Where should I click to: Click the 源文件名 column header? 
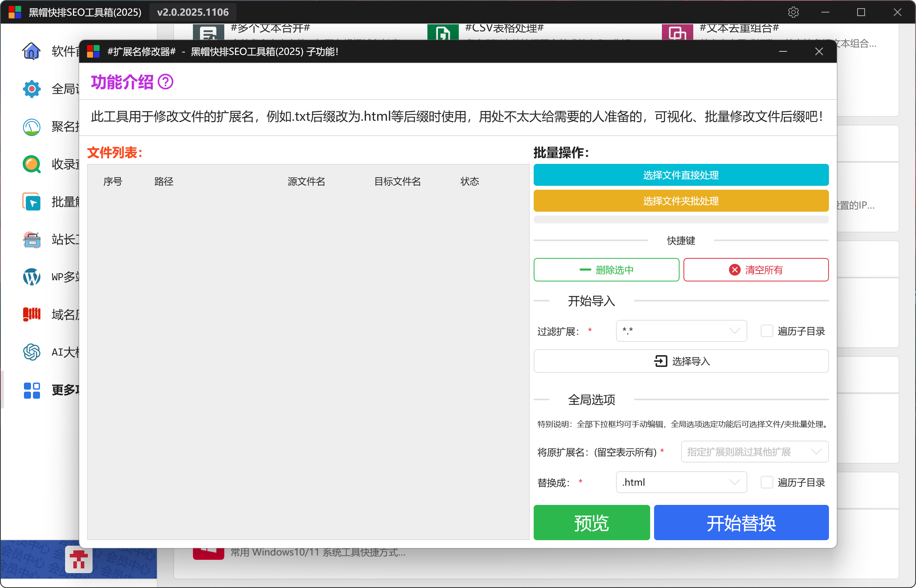(x=306, y=181)
